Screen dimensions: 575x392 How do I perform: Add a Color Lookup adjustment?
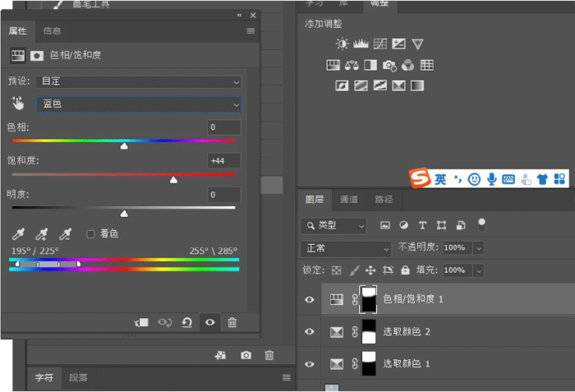pos(427,66)
